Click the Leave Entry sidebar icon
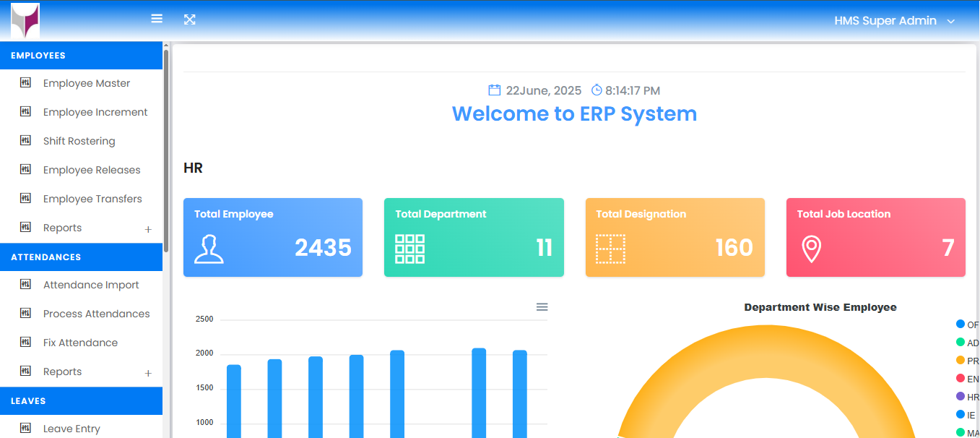The width and height of the screenshot is (980, 438). click(x=26, y=428)
